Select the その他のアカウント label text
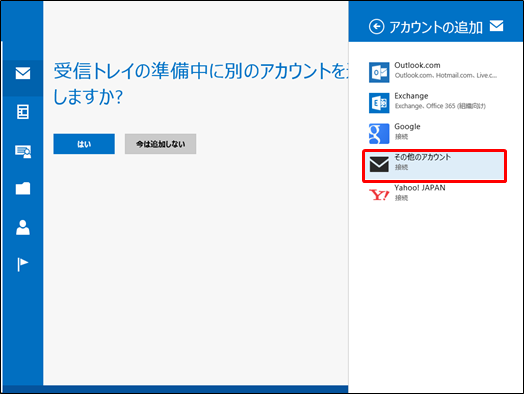Viewport: 524px width, 394px height. click(422, 157)
